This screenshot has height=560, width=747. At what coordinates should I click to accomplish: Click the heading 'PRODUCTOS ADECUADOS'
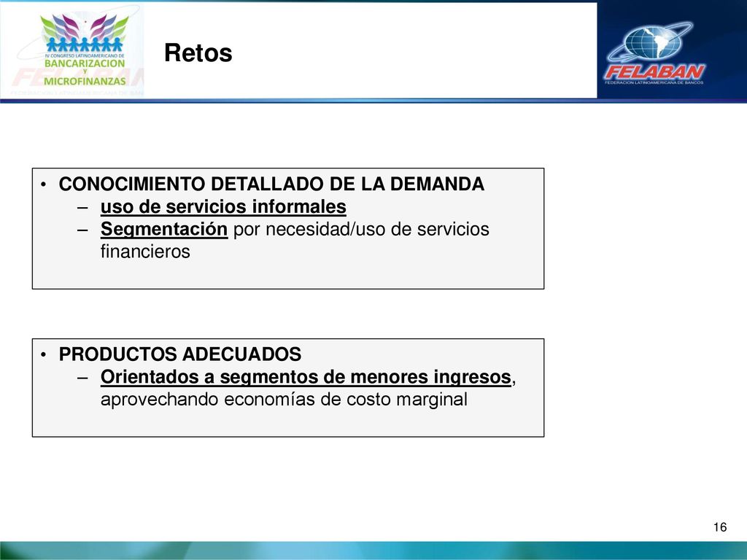pyautogui.click(x=180, y=354)
